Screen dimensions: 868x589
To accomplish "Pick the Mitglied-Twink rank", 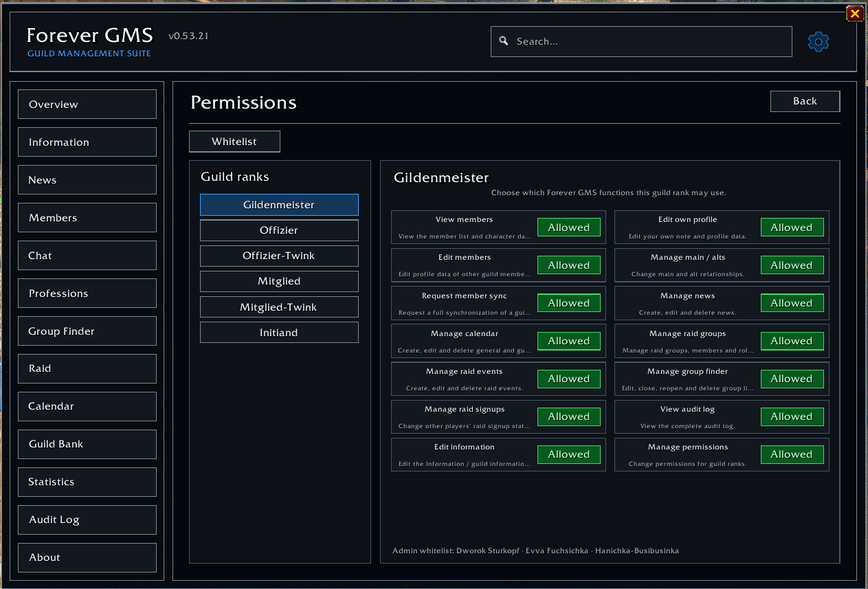I will tap(279, 307).
